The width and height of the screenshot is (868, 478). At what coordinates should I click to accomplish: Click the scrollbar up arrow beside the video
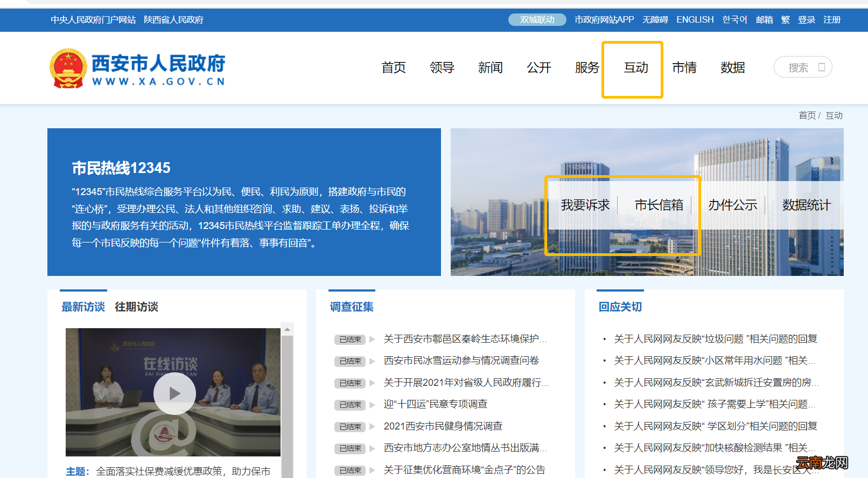288,329
